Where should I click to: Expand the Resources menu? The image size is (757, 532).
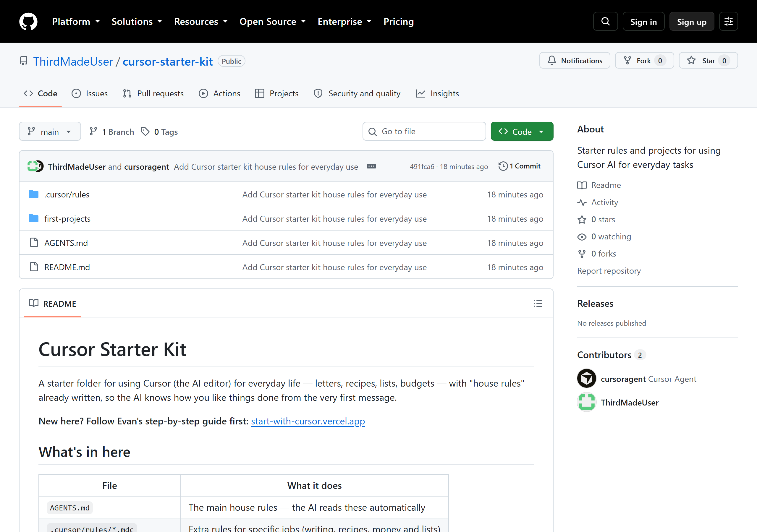201,21
